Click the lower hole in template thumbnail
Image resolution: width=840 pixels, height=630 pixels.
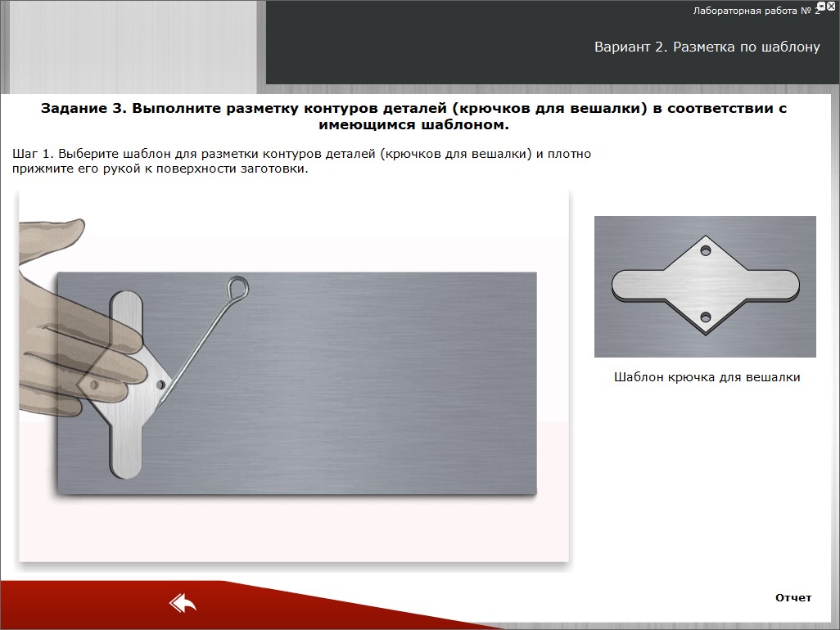[706, 317]
